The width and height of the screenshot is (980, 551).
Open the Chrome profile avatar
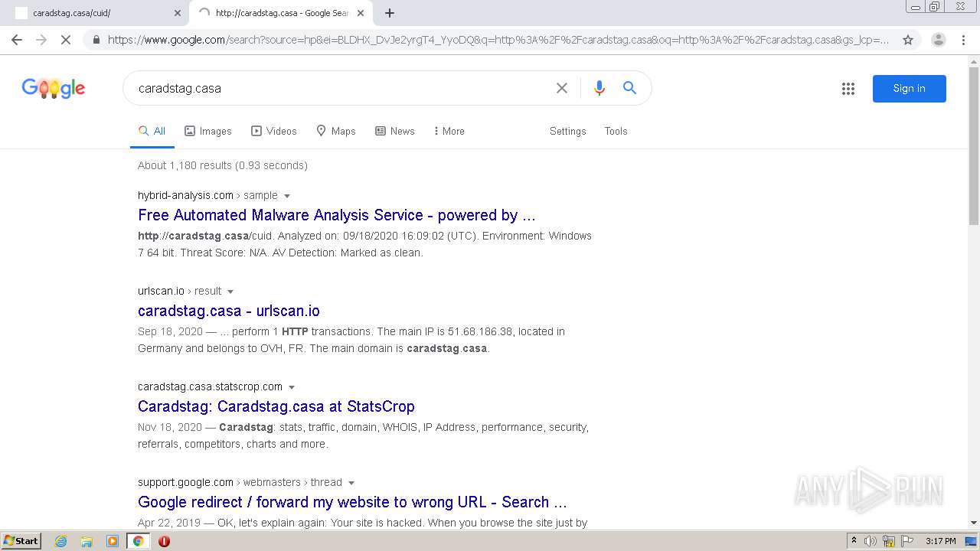938,40
